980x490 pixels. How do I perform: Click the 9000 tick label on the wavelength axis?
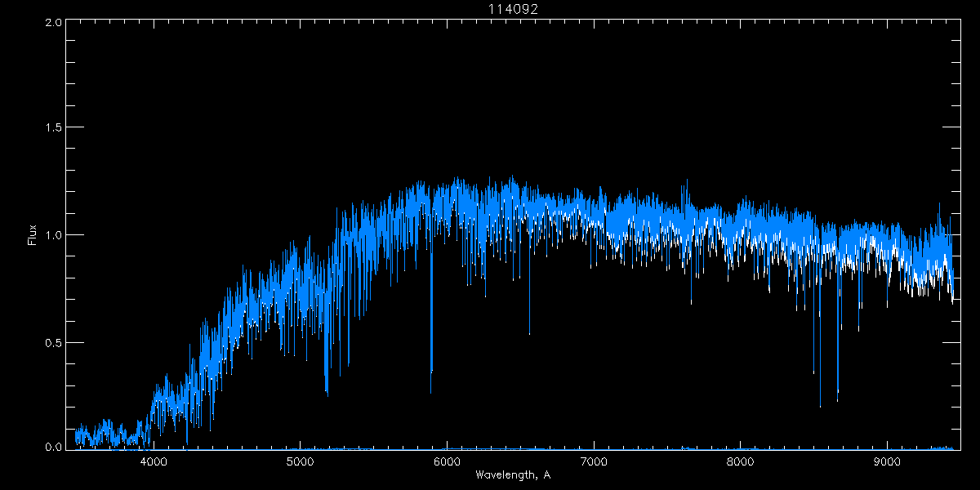click(x=887, y=461)
